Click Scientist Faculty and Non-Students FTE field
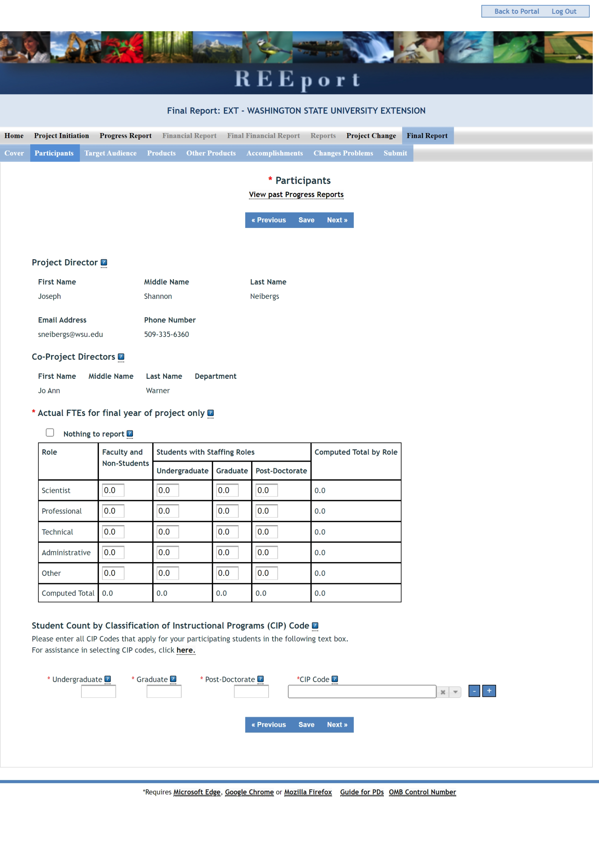The image size is (599, 868). tap(113, 491)
